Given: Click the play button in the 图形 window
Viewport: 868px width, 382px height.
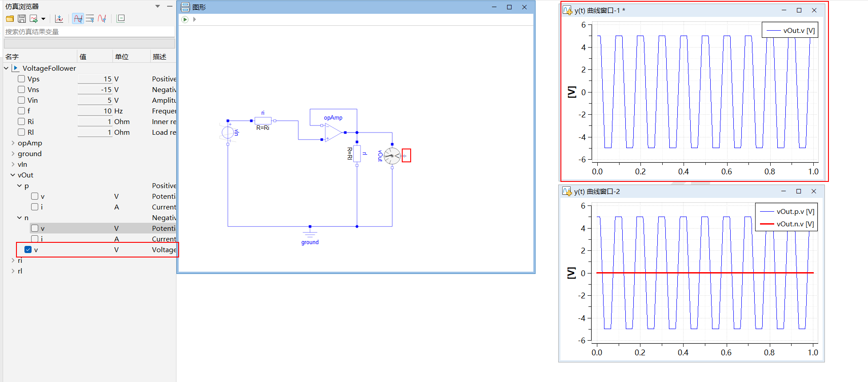Looking at the screenshot, I should 185,20.
